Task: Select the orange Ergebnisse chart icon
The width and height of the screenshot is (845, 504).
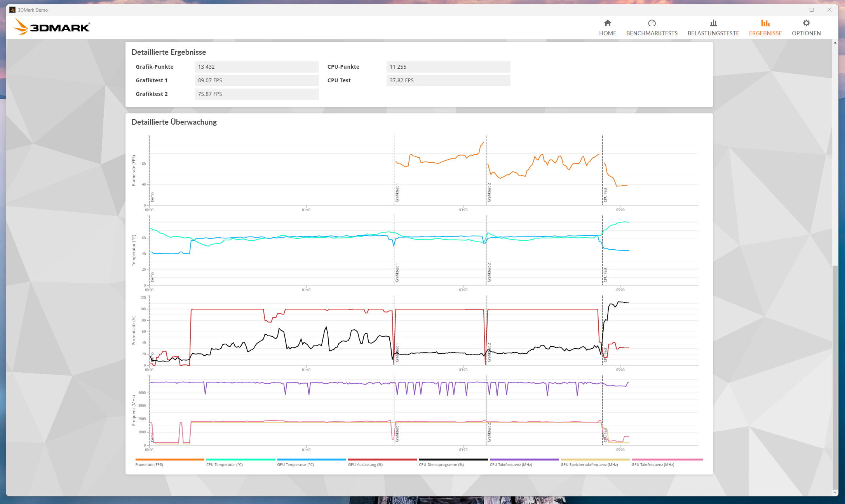Action: coord(765,23)
